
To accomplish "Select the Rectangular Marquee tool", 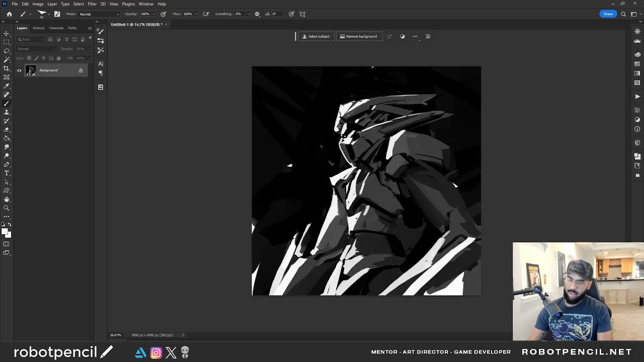I will 7,42.
